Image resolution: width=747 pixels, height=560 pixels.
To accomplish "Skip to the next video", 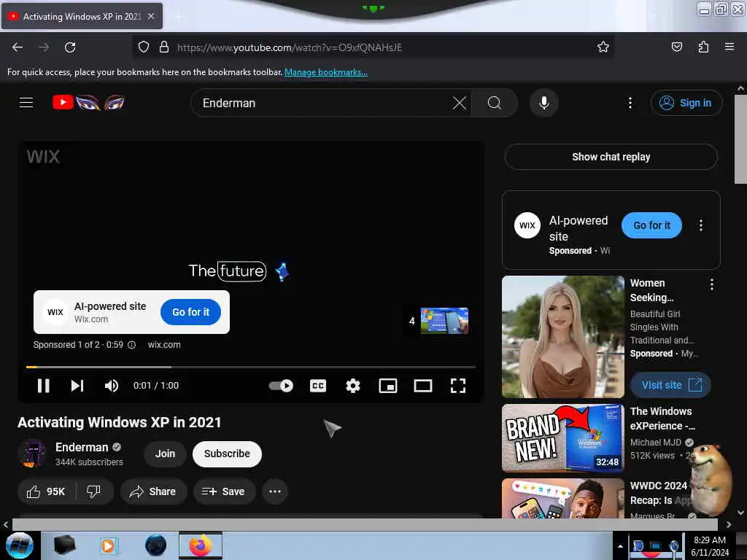I will (x=77, y=386).
